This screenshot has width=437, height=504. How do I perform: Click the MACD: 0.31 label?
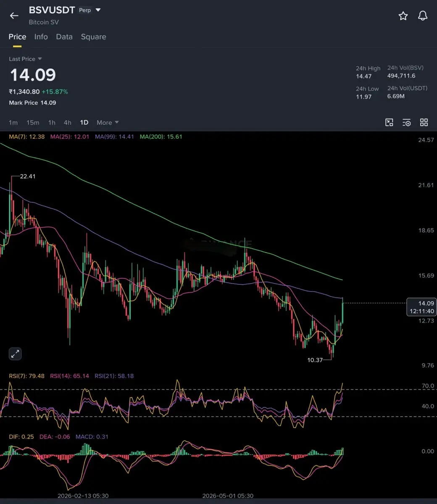point(92,437)
